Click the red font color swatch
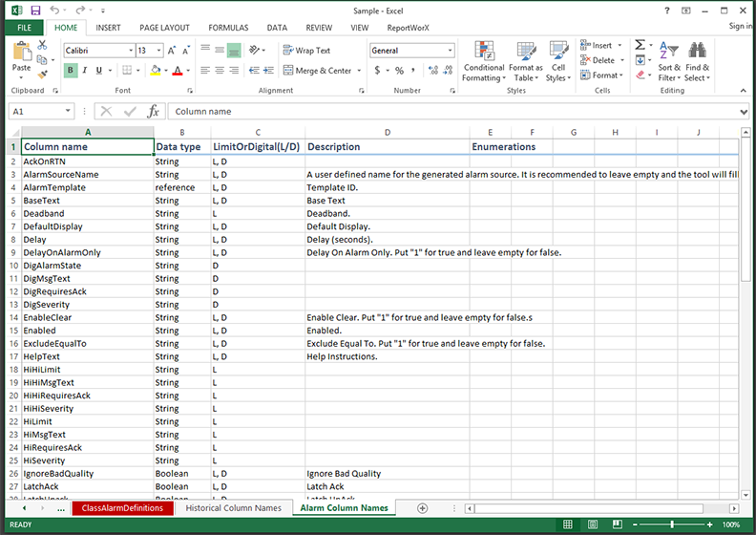Image resolution: width=756 pixels, height=535 pixels. (x=177, y=71)
